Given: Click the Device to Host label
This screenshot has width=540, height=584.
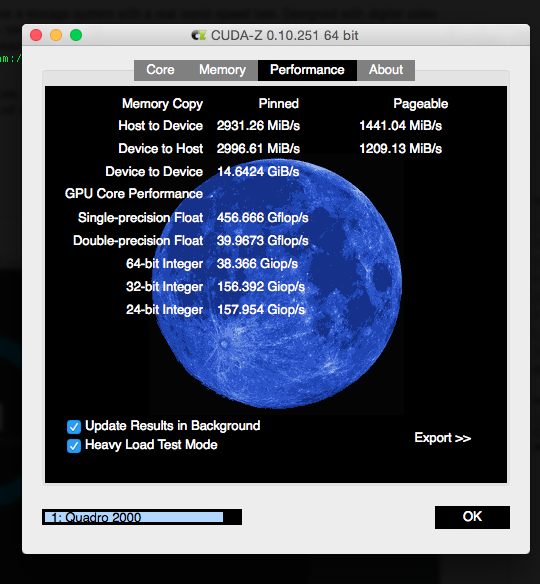Looking at the screenshot, I should (x=161, y=149).
